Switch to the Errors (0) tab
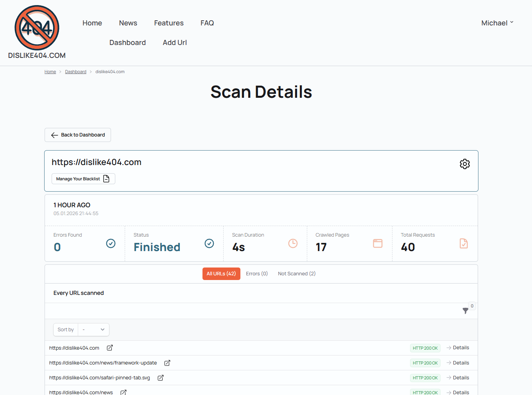Image resolution: width=532 pixels, height=395 pixels. [257, 274]
